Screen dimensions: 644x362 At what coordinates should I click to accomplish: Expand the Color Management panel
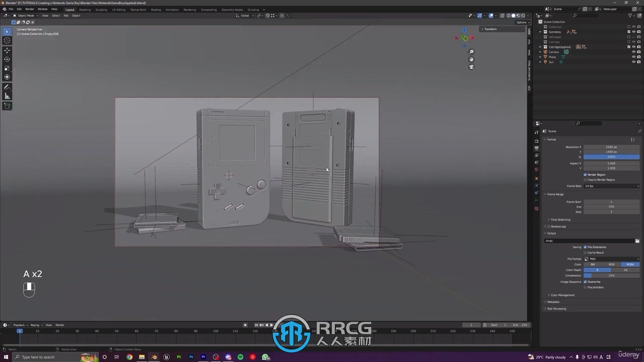[x=562, y=295]
